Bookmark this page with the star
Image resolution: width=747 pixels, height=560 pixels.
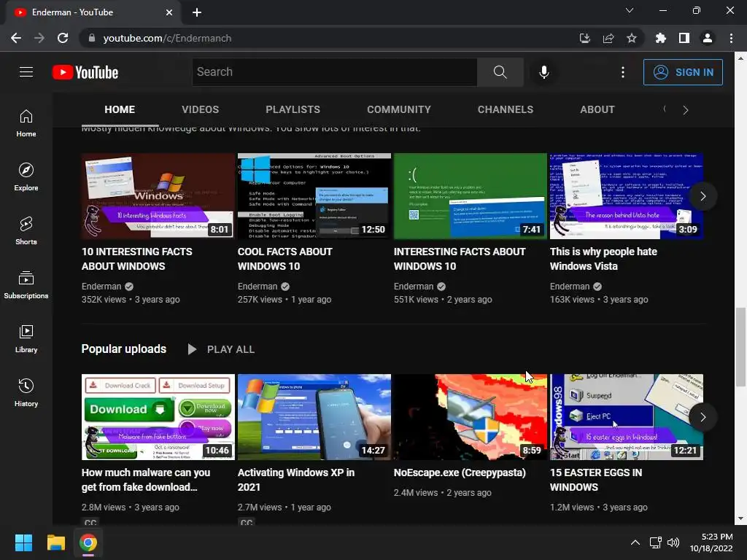[x=632, y=38]
